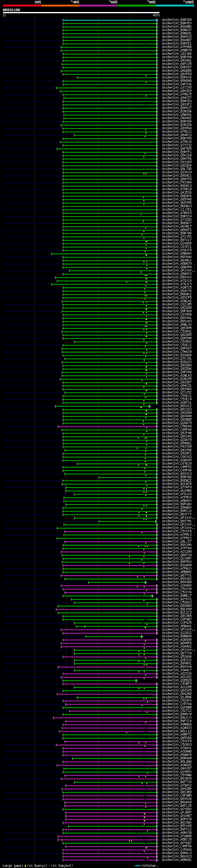Open the UniRef100_B9S0C2 entry
197x868 pixels.
coord(176,406)
